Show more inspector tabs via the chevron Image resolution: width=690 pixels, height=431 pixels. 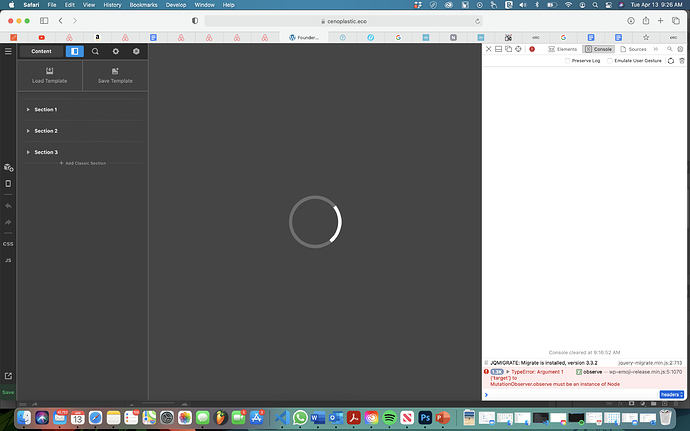tap(656, 49)
